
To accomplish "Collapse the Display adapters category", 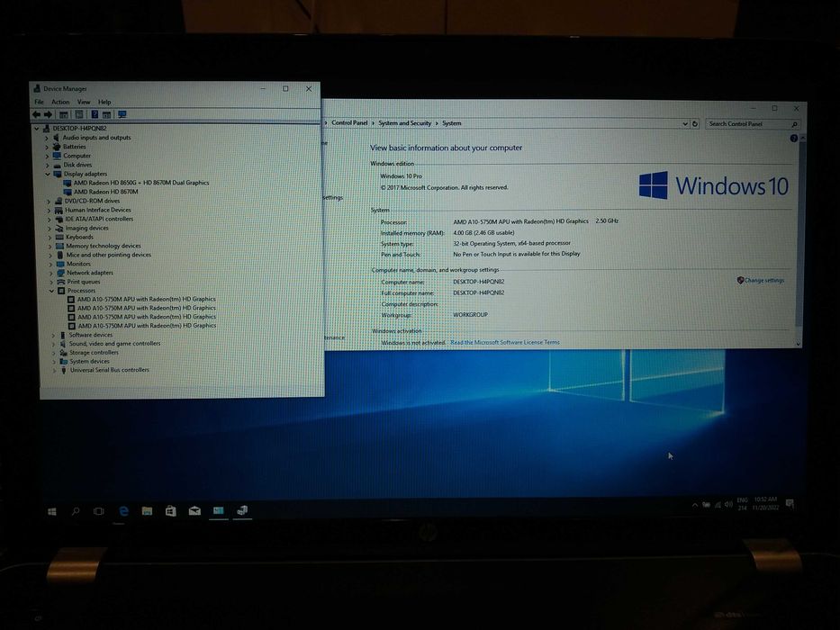I will point(47,174).
